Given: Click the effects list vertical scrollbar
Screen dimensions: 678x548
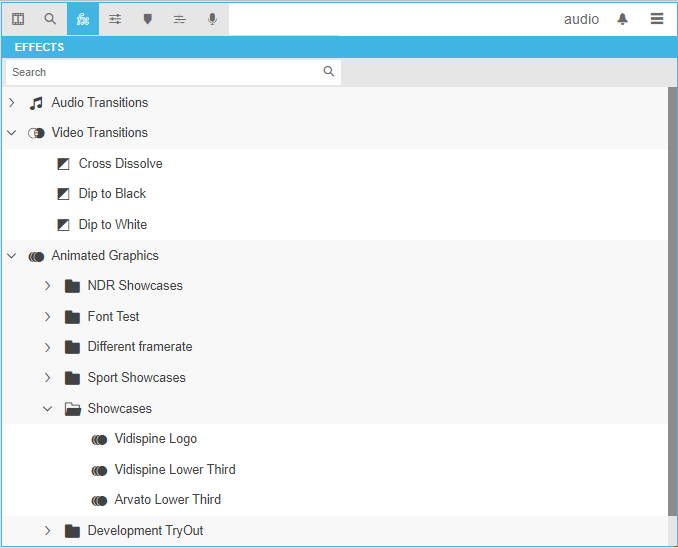Looking at the screenshot, I should coord(672,300).
